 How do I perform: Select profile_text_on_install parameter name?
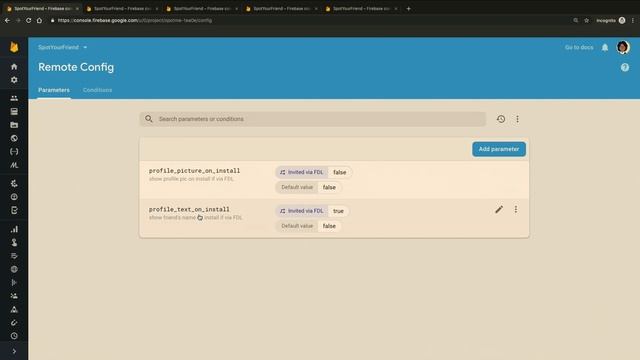click(189, 209)
